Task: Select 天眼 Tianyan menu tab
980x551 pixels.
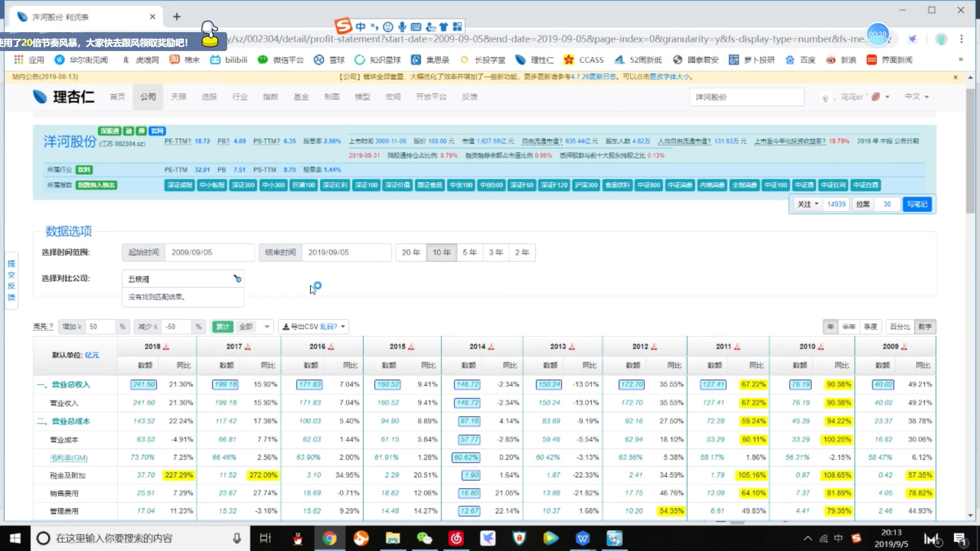Action: click(x=178, y=96)
